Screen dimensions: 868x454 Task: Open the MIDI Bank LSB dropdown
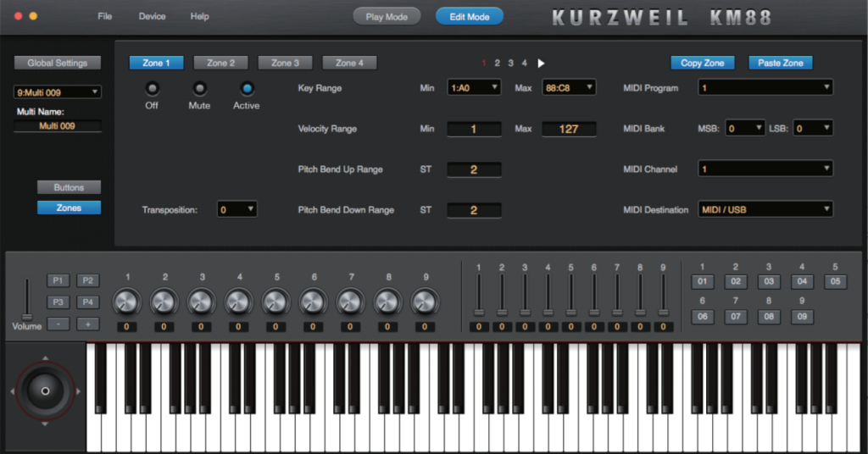tap(813, 128)
